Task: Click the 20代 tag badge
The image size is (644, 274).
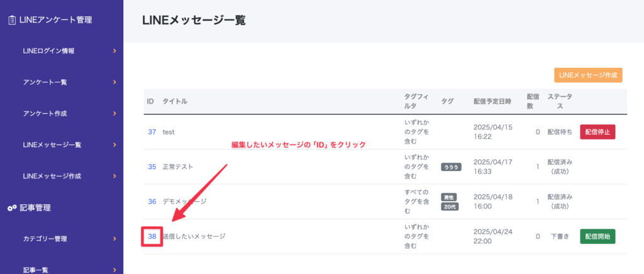Action: tap(450, 206)
